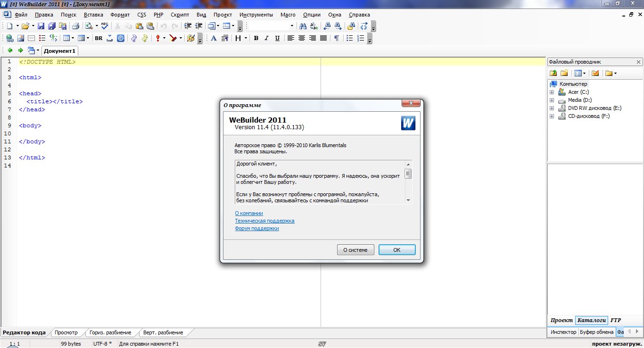Go up one folder in File Explorer panel
Image resolution: width=644 pixels, height=348 pixels.
click(553, 73)
